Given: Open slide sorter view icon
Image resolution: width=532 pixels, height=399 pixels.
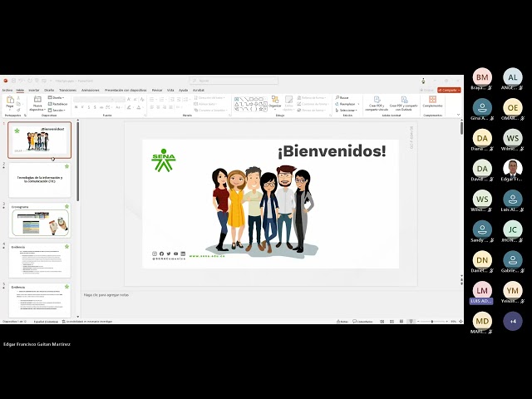Looking at the screenshot, I should tap(392, 322).
